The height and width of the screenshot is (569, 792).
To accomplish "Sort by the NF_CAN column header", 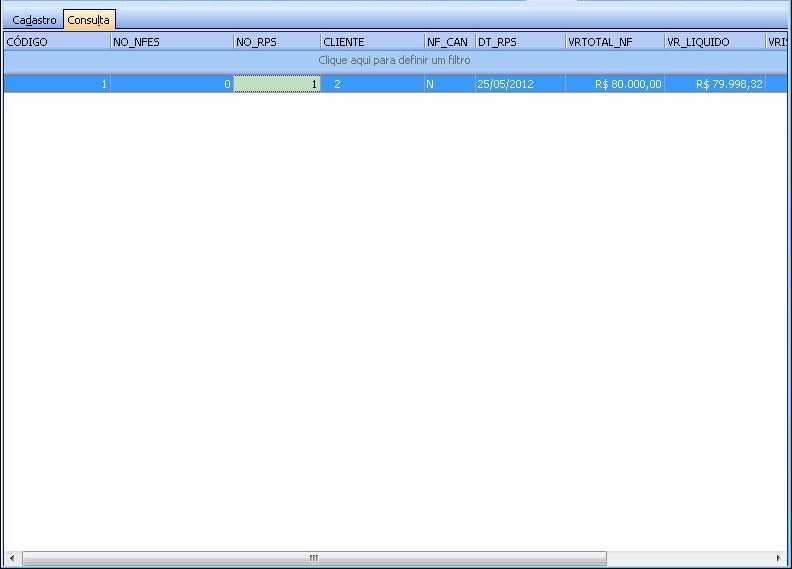I will [449, 42].
